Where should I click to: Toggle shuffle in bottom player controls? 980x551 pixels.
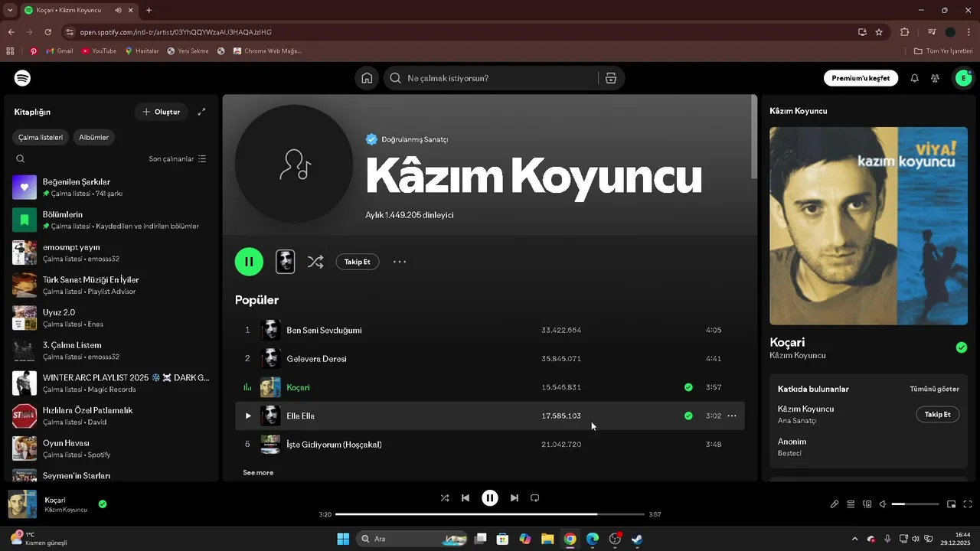click(445, 498)
